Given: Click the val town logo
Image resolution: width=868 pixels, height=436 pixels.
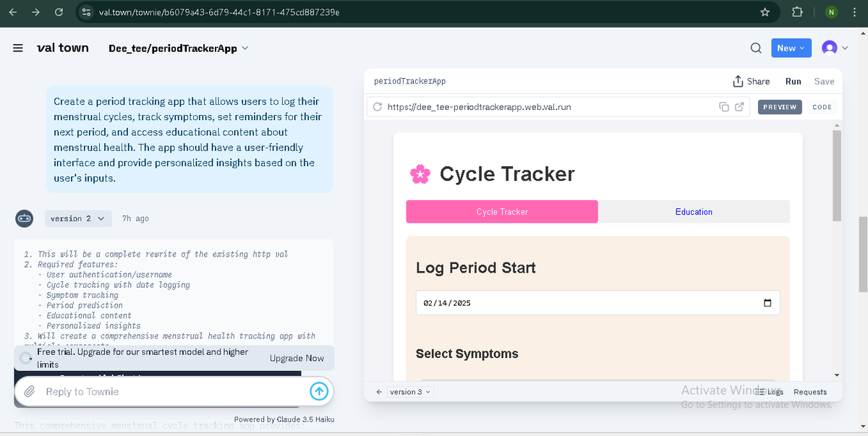Looking at the screenshot, I should click(x=62, y=48).
